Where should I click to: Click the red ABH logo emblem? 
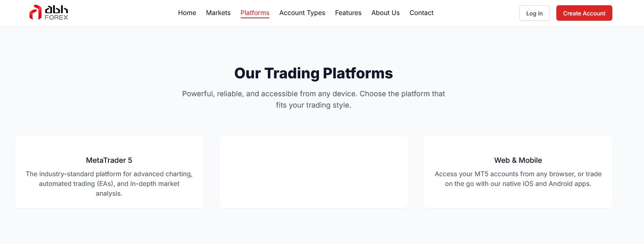coord(35,13)
